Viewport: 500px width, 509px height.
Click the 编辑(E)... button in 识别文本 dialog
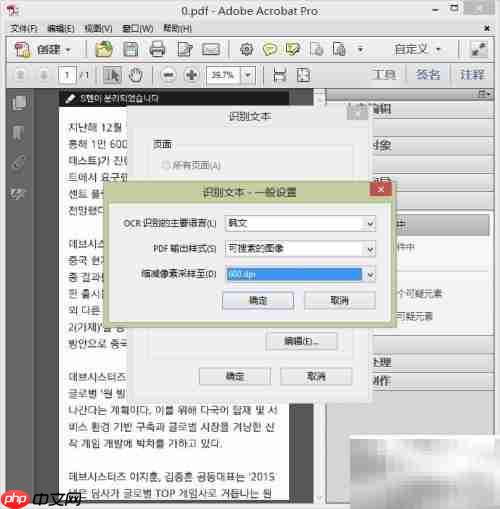tap(301, 341)
